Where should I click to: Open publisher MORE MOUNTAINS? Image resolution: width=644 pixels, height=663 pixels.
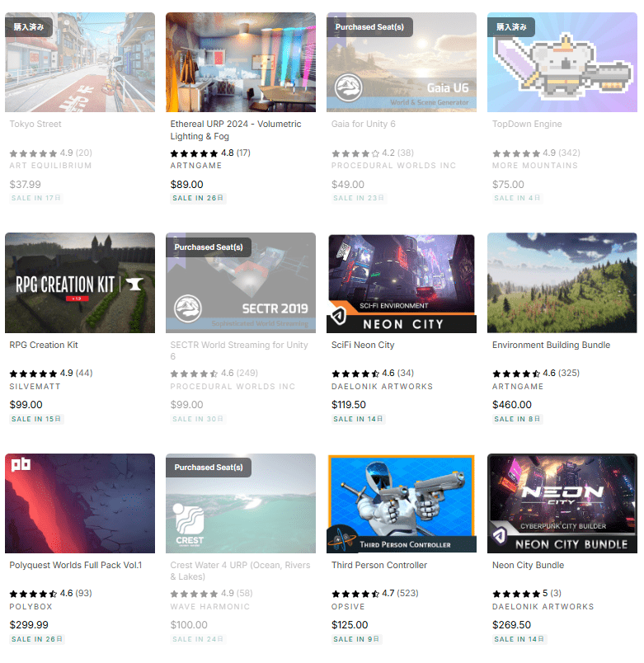535,165
